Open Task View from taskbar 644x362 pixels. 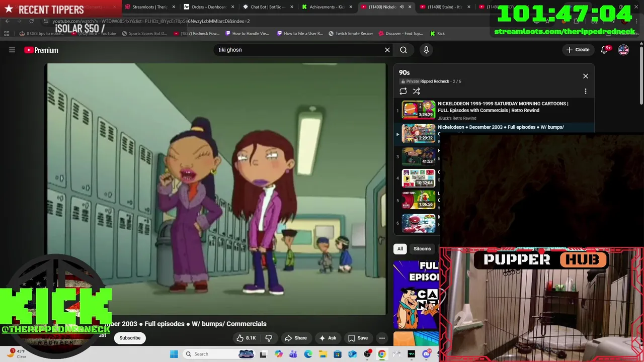point(263,354)
